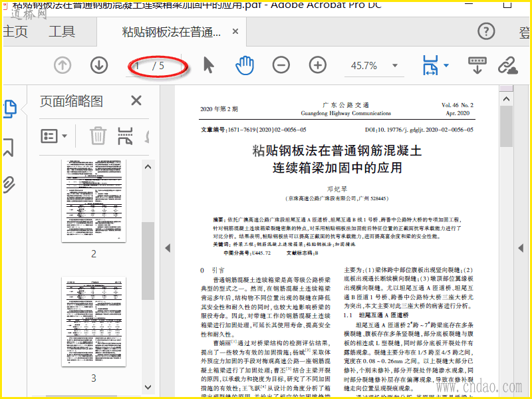
Task: Click the print pages icon in thumbnails panel
Action: click(x=125, y=136)
